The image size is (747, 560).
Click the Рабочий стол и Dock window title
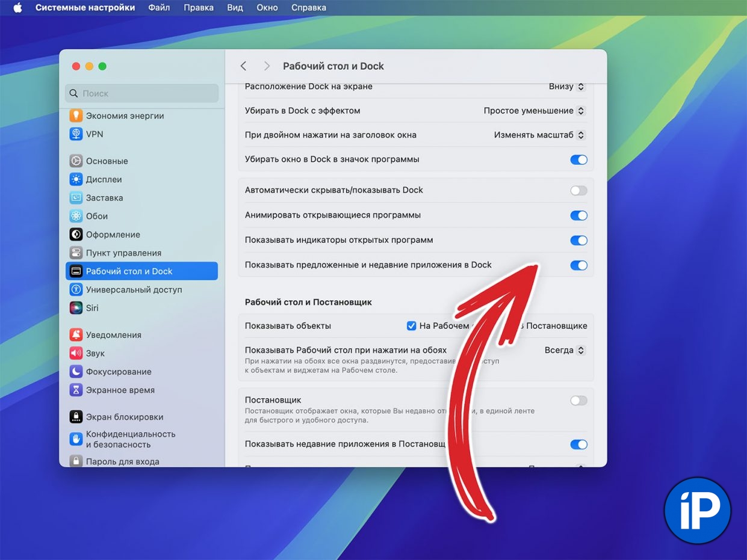333,66
